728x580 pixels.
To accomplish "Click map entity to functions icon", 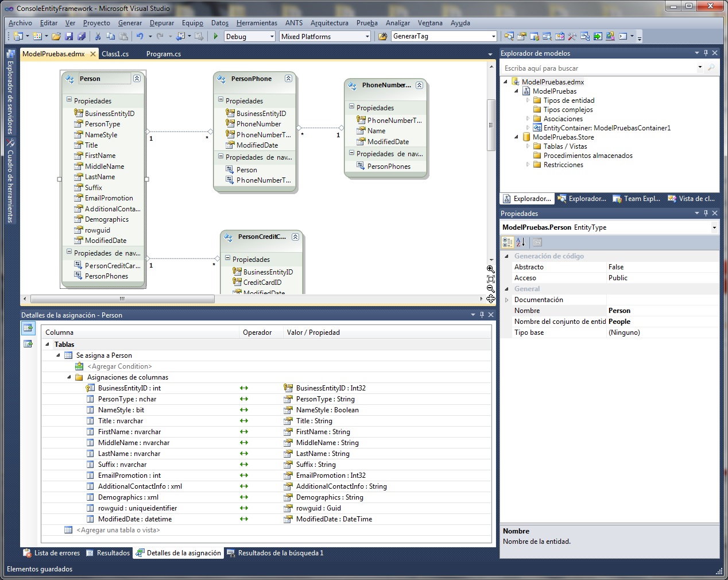I will coord(28,343).
